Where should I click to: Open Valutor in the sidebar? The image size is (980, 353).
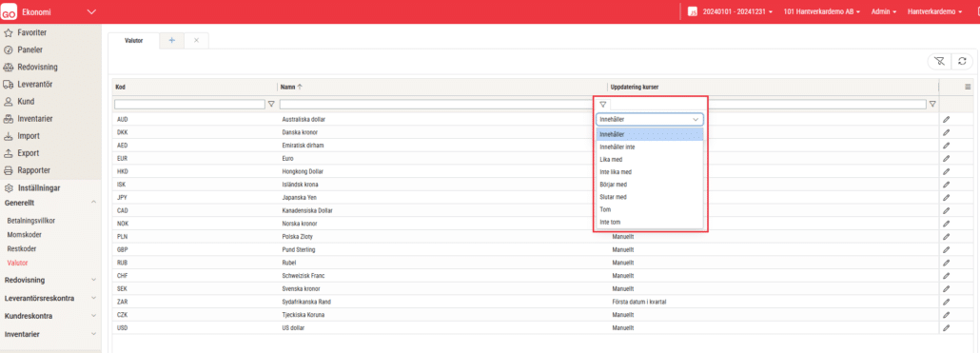tap(17, 263)
